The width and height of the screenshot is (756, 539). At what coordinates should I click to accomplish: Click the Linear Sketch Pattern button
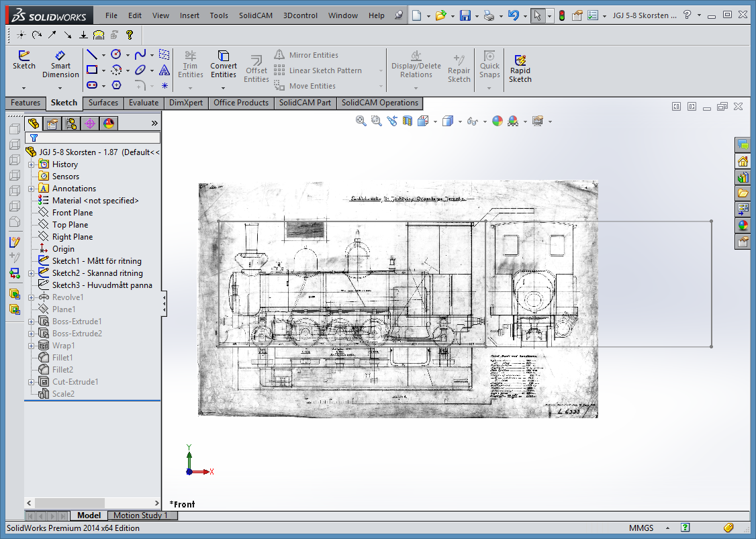[x=318, y=70]
